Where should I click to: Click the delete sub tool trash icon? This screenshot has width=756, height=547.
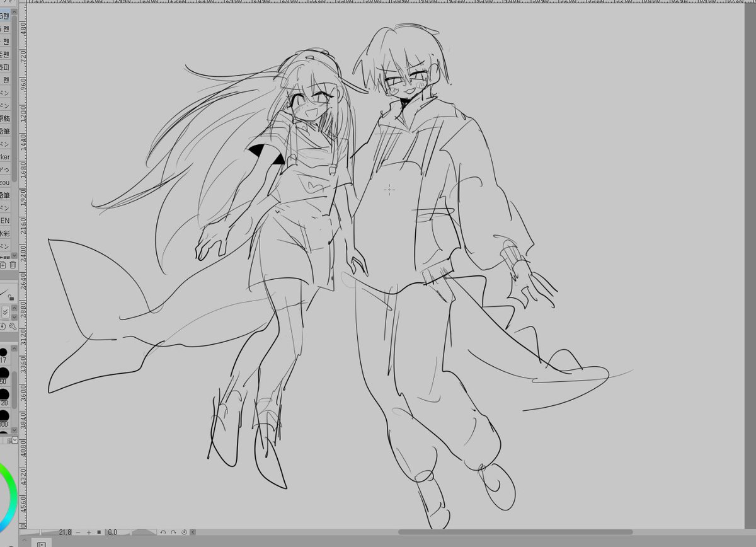[13, 265]
